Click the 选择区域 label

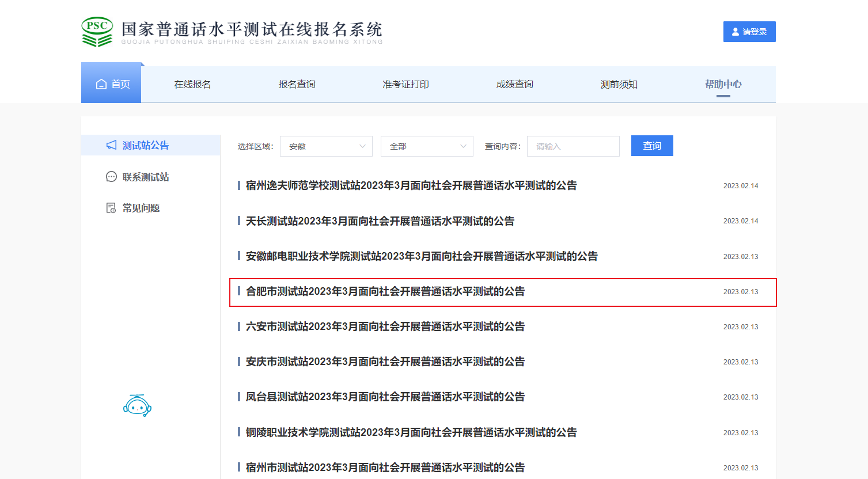pyautogui.click(x=255, y=146)
